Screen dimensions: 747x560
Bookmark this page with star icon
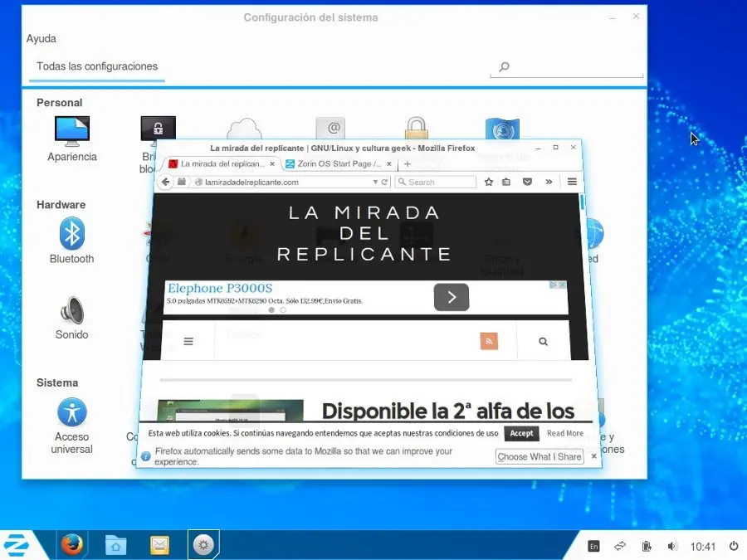point(489,182)
